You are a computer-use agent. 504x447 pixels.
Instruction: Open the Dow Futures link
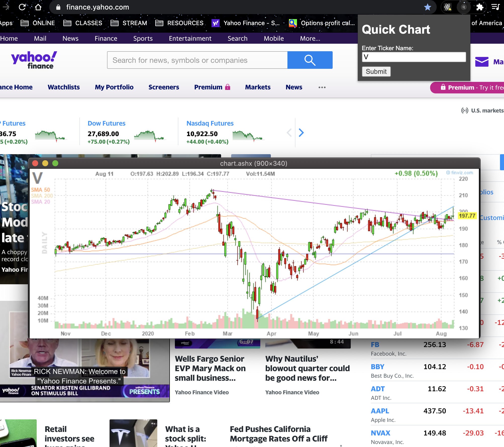pos(107,123)
